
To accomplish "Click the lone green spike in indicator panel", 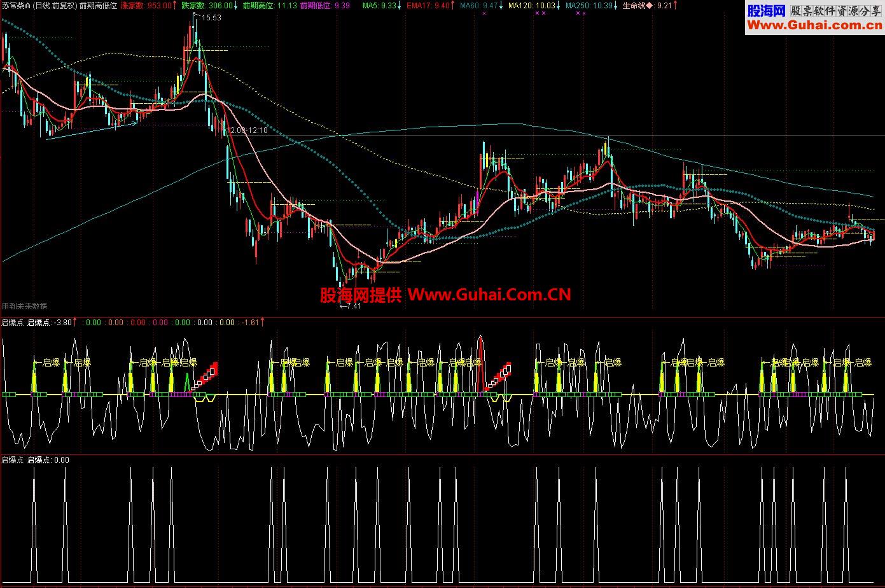I will point(186,383).
